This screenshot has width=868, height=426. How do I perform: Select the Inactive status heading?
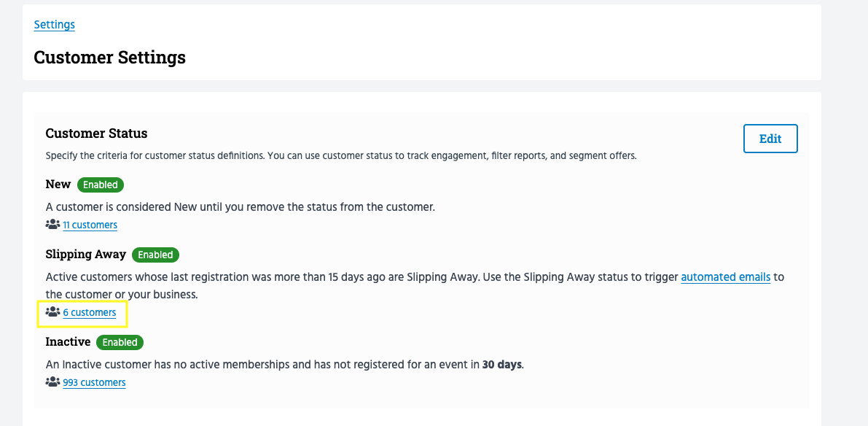pos(68,342)
